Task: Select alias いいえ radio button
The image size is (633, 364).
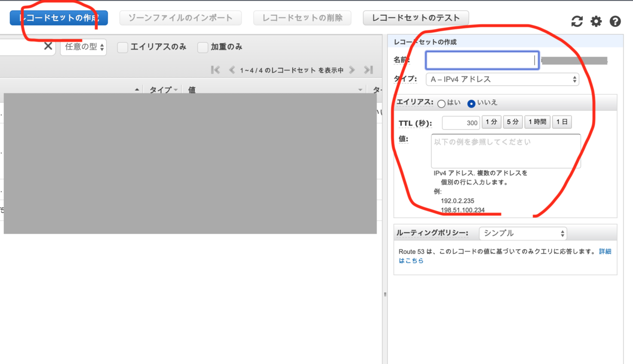Action: tap(471, 103)
